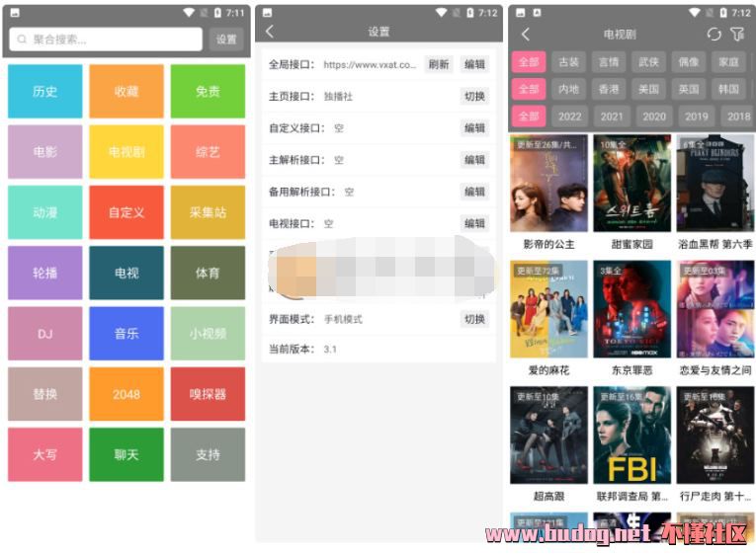Screen dimensions: 756x554
Task: Click the 全局接口 URL text
Action: click(x=370, y=64)
